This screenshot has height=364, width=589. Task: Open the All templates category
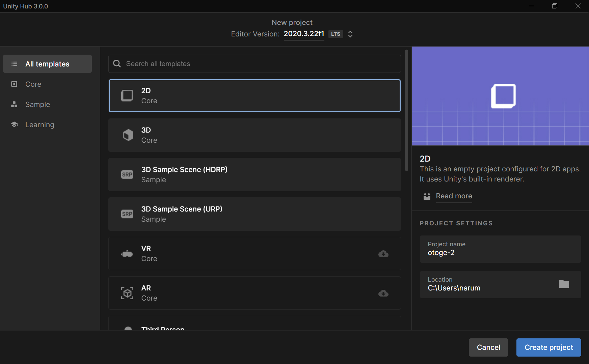(x=47, y=64)
